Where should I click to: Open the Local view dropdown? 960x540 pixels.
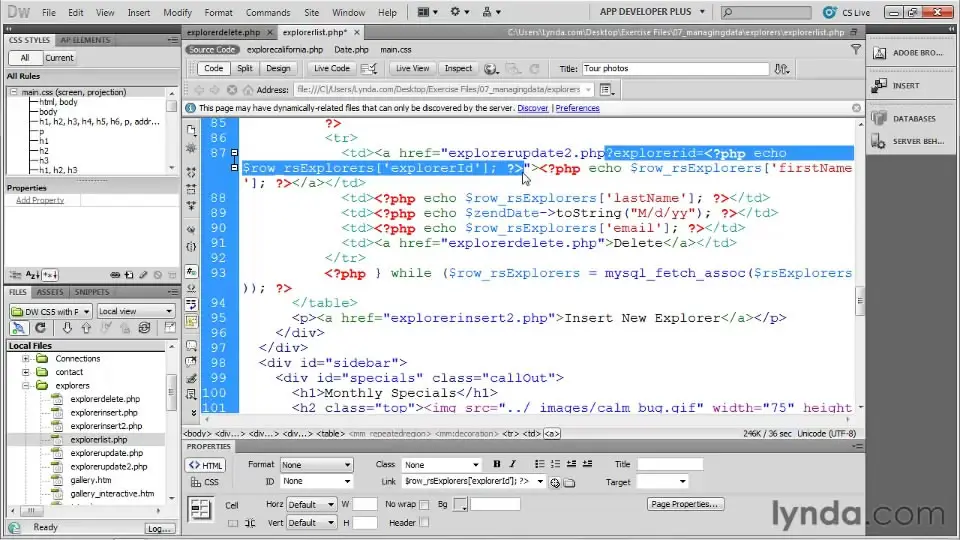(135, 311)
